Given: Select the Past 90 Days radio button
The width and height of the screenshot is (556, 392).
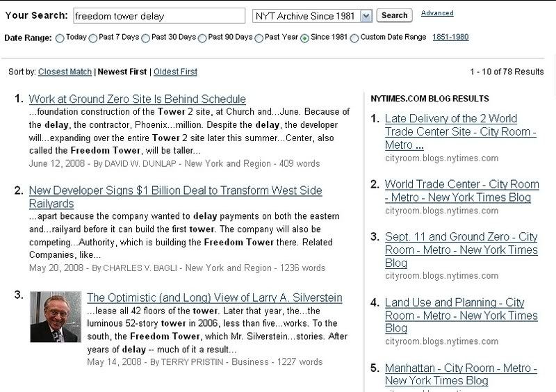Looking at the screenshot, I should pyautogui.click(x=202, y=38).
